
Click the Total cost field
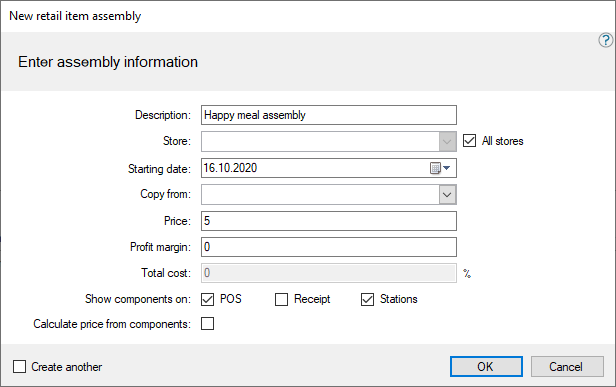click(329, 273)
